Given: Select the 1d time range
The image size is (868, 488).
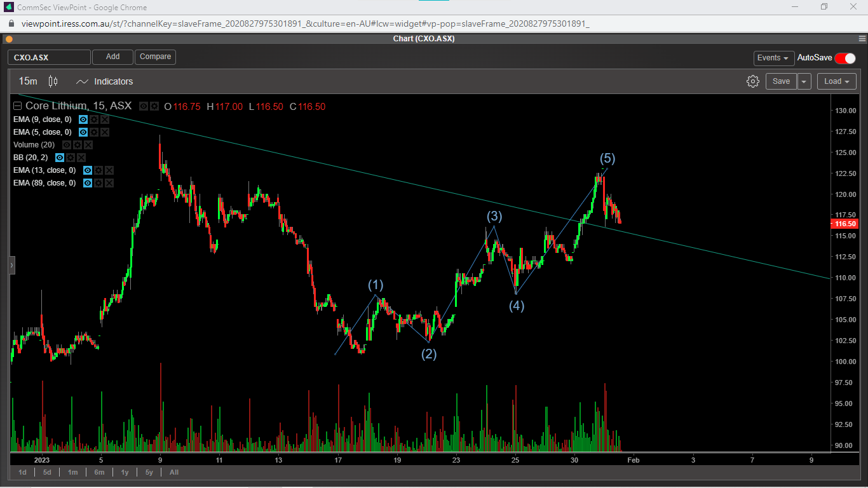Looking at the screenshot, I should (22, 472).
